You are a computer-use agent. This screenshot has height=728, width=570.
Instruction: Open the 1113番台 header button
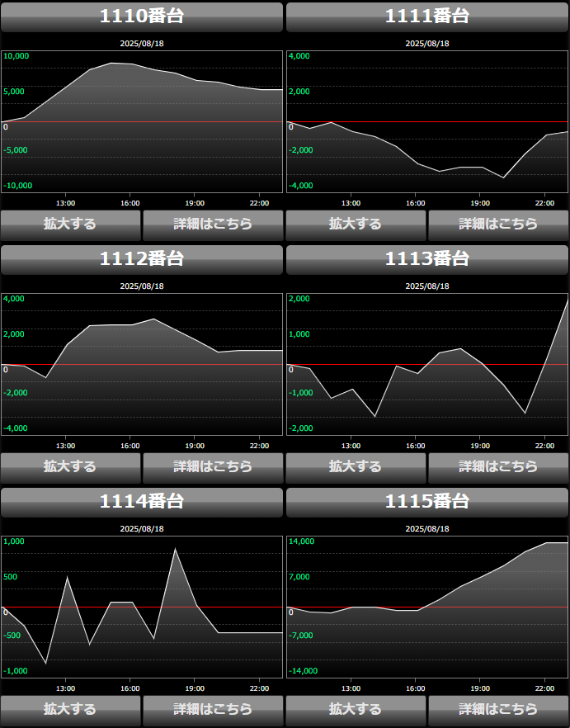pos(427,260)
